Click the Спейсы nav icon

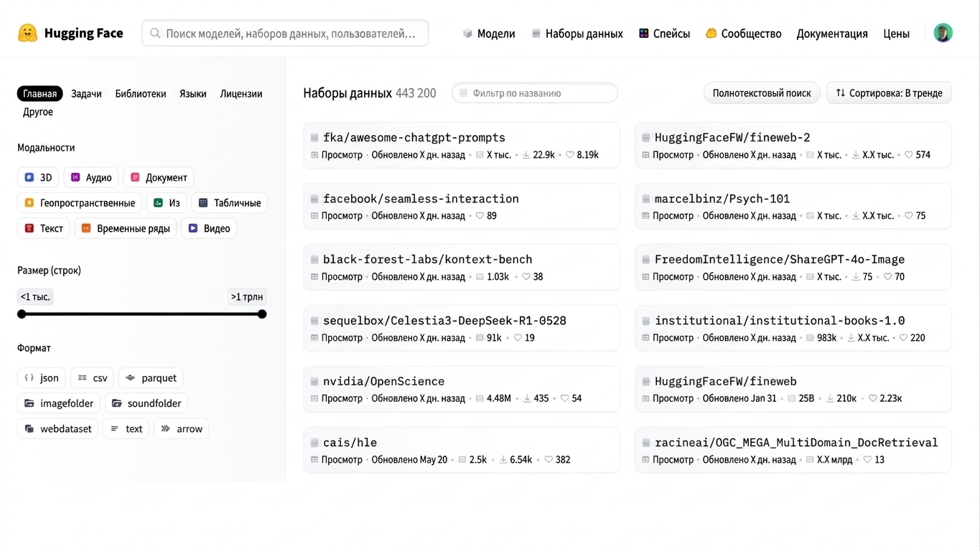tap(644, 33)
